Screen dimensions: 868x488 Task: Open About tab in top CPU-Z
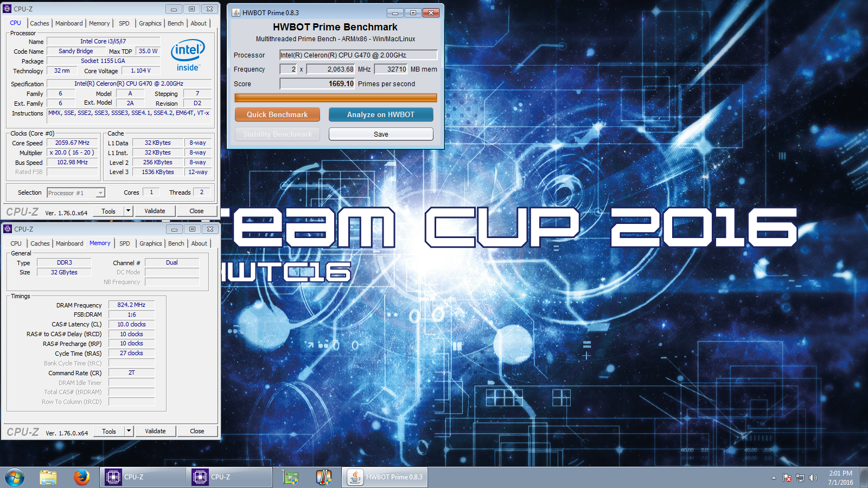(199, 23)
